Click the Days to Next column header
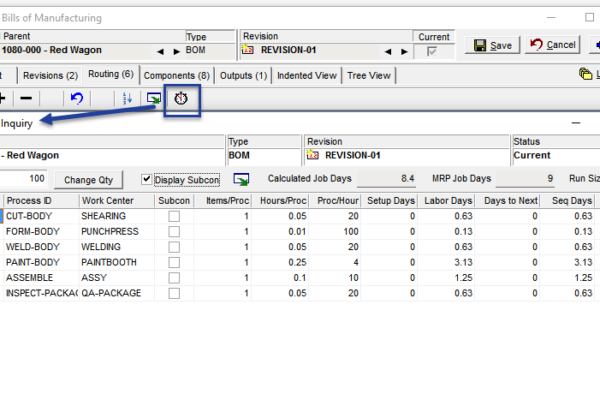 [x=507, y=201]
